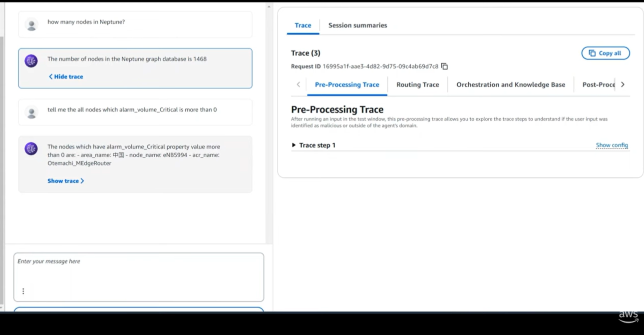Viewport: 644px width, 335px height.
Task: Click agent avatar beside Otemachi_MEdgeRouter answer
Action: tap(31, 148)
